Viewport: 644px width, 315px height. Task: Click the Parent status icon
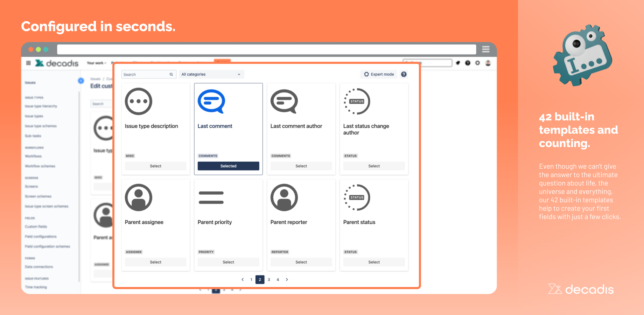357,197
